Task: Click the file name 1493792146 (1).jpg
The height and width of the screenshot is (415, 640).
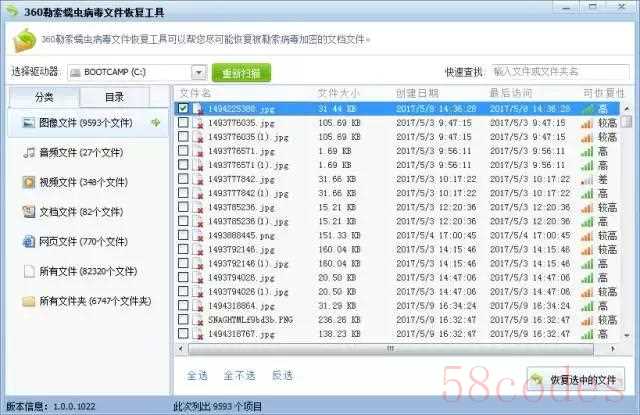Action: pos(248,264)
